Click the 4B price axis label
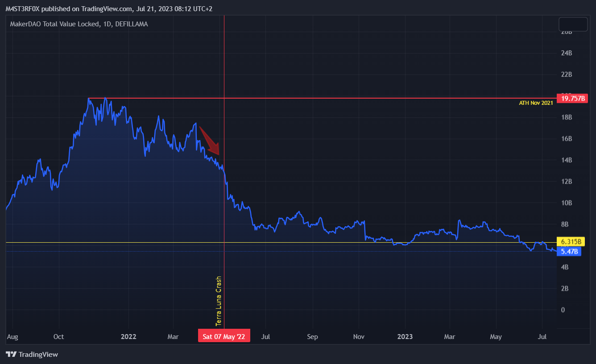Screen dimensions: 596x364 pos(565,267)
